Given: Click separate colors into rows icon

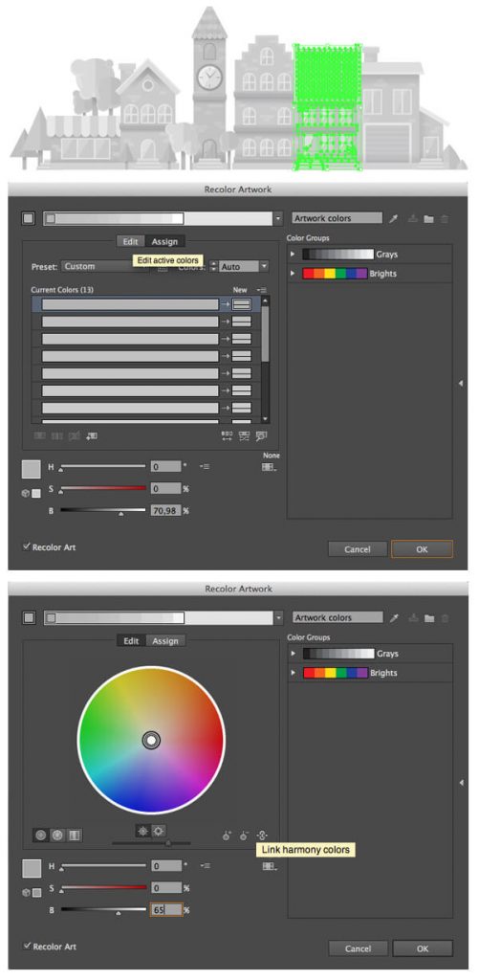Looking at the screenshot, I should pyautogui.click(x=56, y=436).
